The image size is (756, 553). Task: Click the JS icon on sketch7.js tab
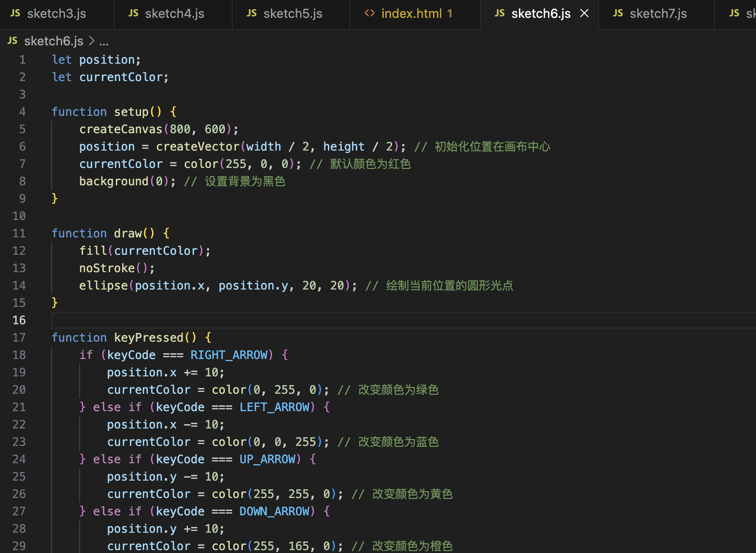[618, 14]
